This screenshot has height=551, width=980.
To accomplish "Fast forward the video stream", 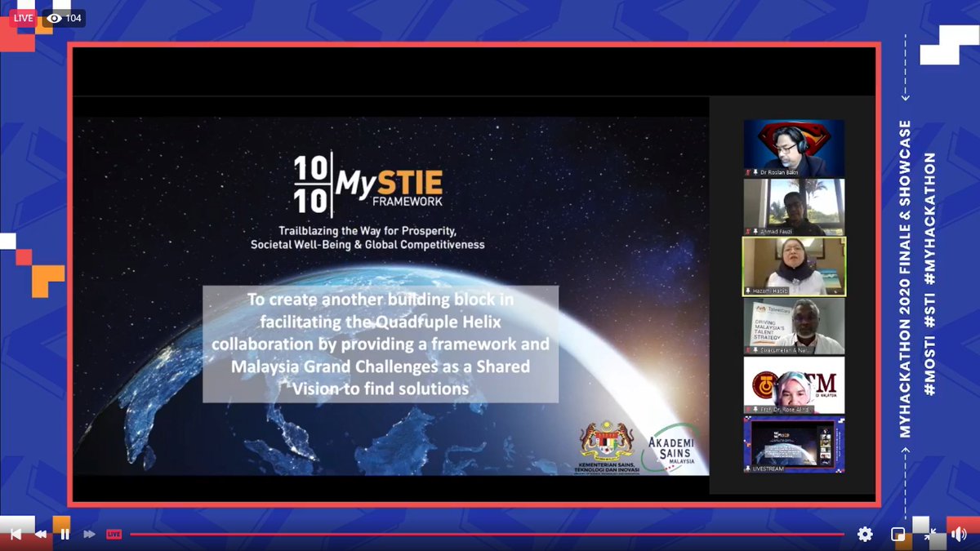I will pos(90,535).
